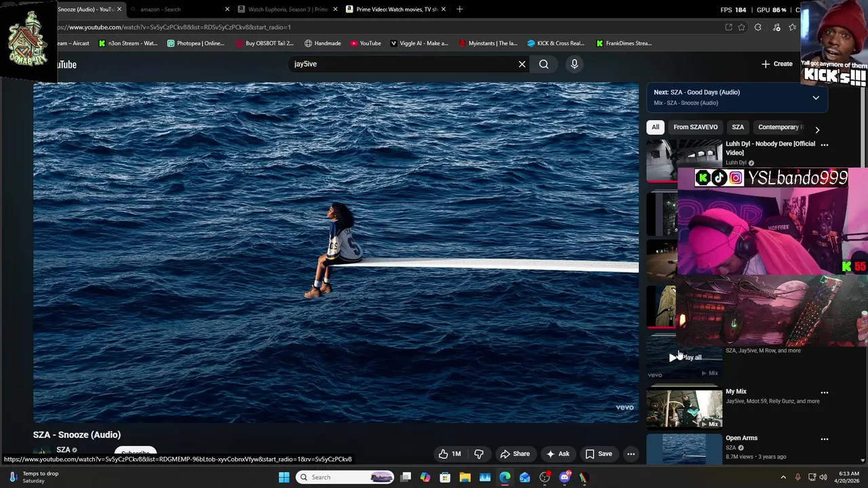868x488 pixels.
Task: Open Copilot from taskbar
Action: click(425, 477)
